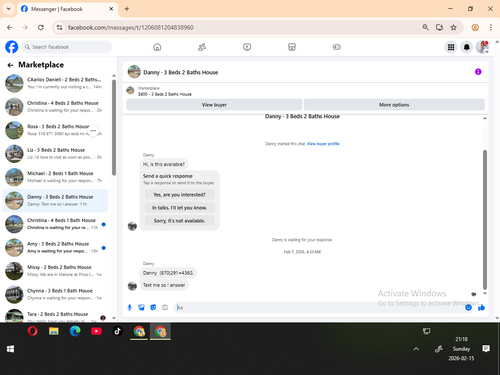Viewport: 500px width, 375px height.
Task: Open the Chrome profile avatar icon
Action: point(475,27)
